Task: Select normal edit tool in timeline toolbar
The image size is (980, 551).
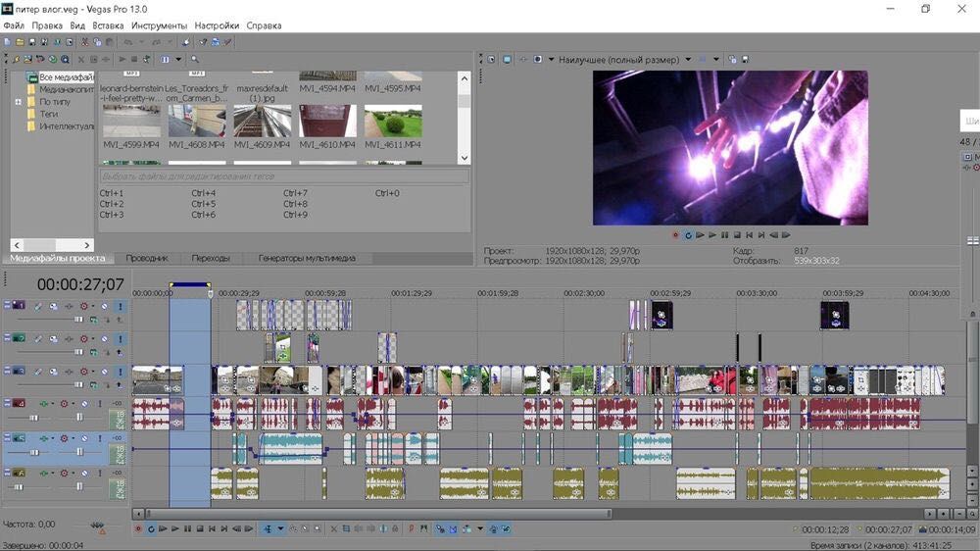Action: pos(268,529)
